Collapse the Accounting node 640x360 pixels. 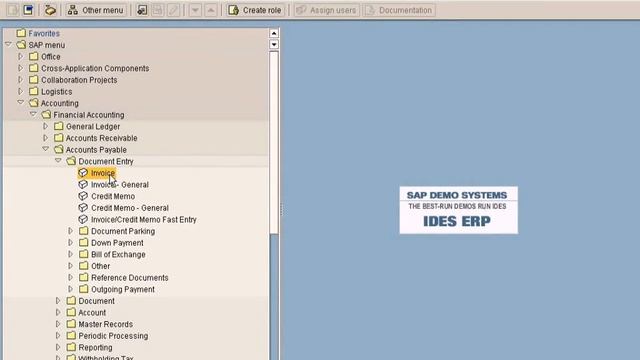click(20, 102)
